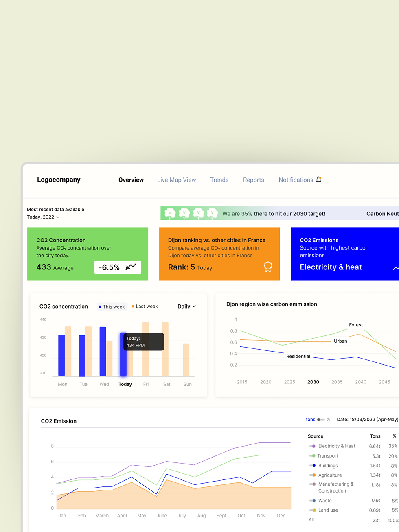
Task: Click the Forest line label
Action: 356,325
